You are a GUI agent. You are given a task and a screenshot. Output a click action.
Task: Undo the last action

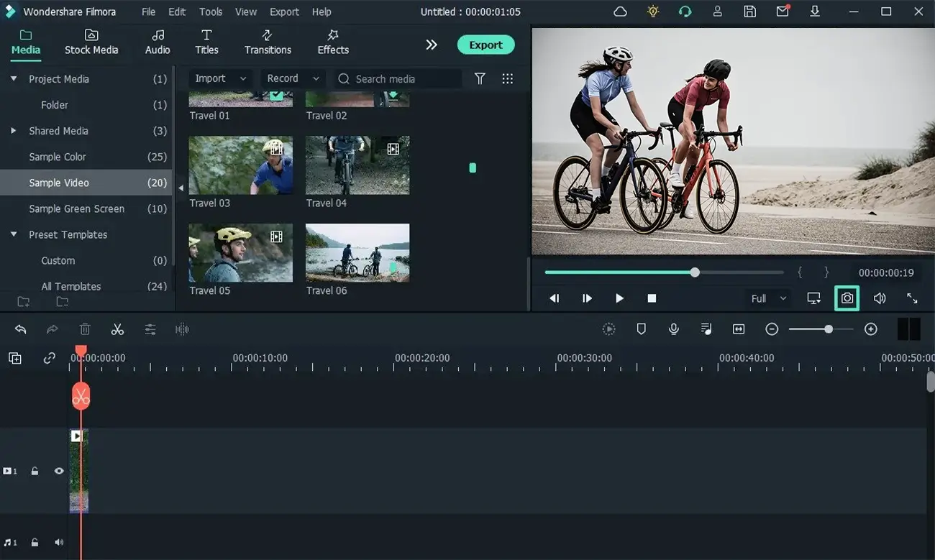tap(20, 329)
